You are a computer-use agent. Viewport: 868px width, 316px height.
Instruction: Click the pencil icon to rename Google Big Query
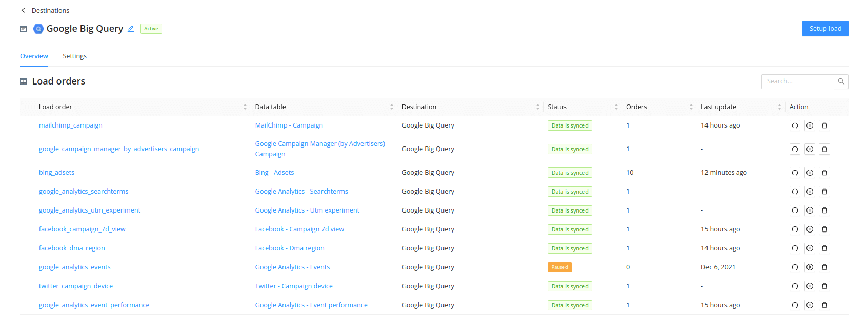[131, 29]
